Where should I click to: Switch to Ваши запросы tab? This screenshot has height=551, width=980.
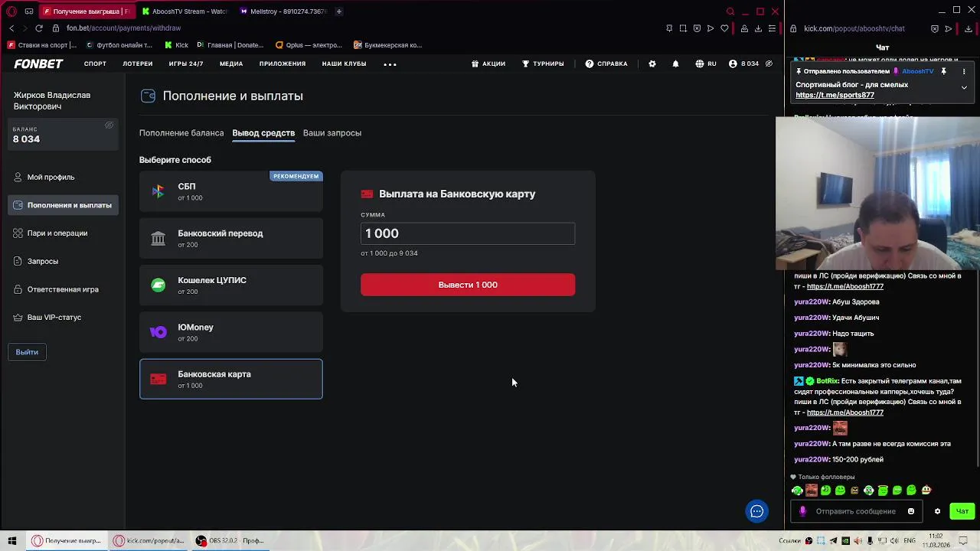point(332,133)
